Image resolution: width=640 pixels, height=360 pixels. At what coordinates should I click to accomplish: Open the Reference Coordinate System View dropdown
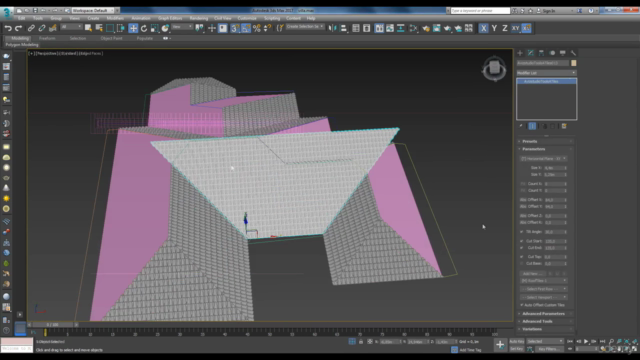(182, 27)
